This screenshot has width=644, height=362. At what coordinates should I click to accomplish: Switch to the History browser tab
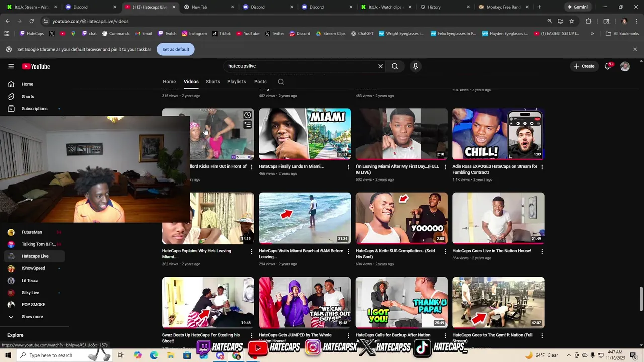445,7
